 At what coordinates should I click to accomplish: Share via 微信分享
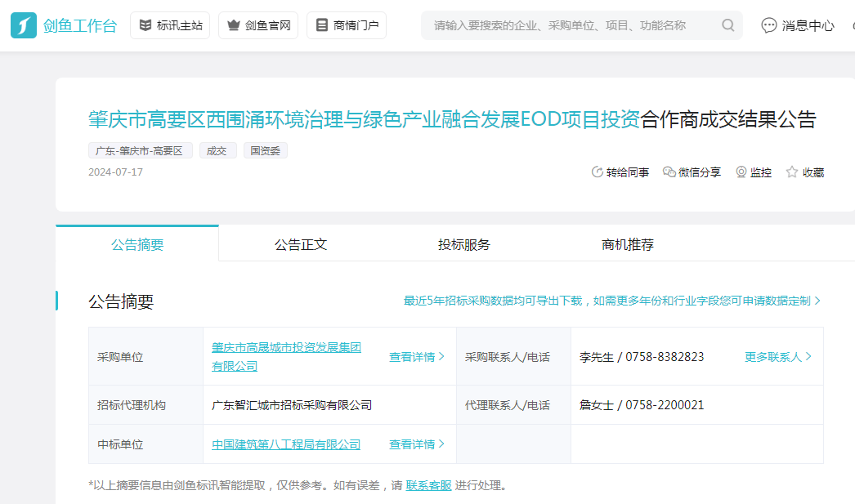coord(692,172)
